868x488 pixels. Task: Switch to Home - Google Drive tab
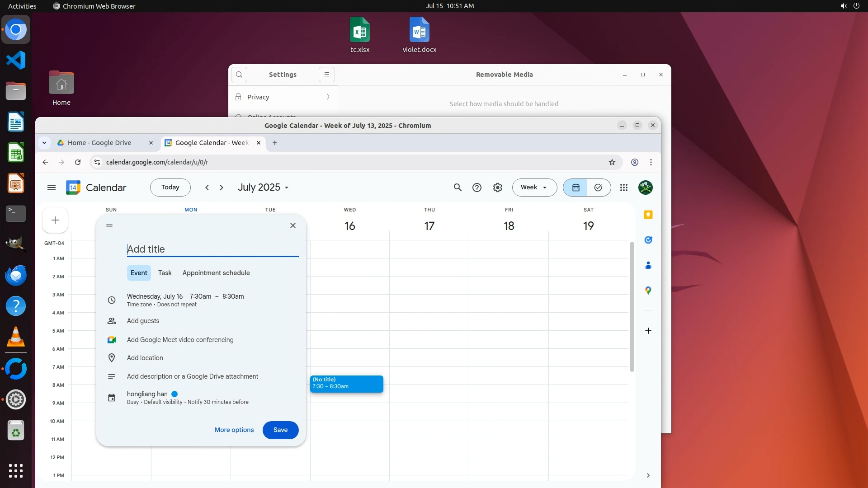click(99, 143)
